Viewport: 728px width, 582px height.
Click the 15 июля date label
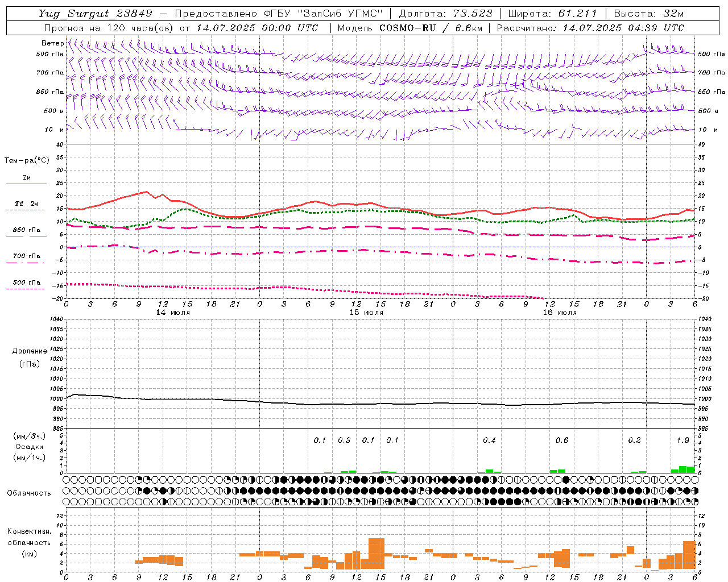pos(366,313)
